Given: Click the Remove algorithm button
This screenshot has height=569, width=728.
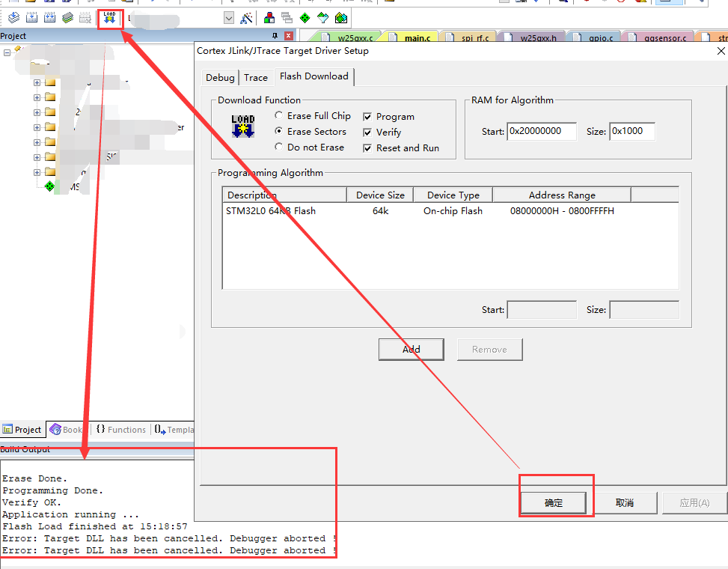Looking at the screenshot, I should [489, 350].
